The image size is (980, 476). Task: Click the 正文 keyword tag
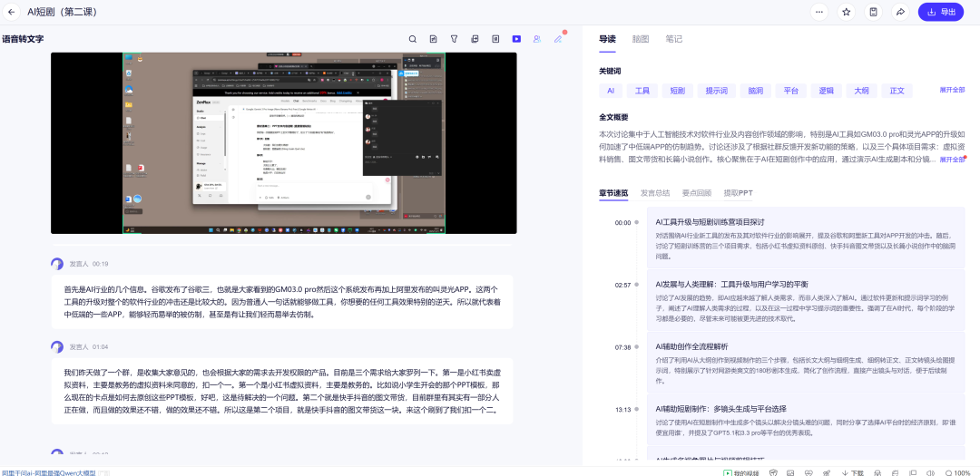tap(897, 91)
